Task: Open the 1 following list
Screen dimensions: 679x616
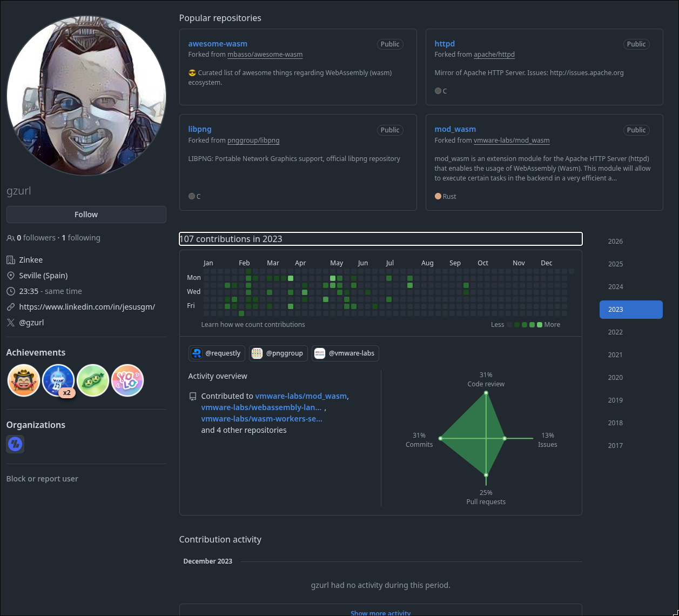Action: tap(81, 238)
